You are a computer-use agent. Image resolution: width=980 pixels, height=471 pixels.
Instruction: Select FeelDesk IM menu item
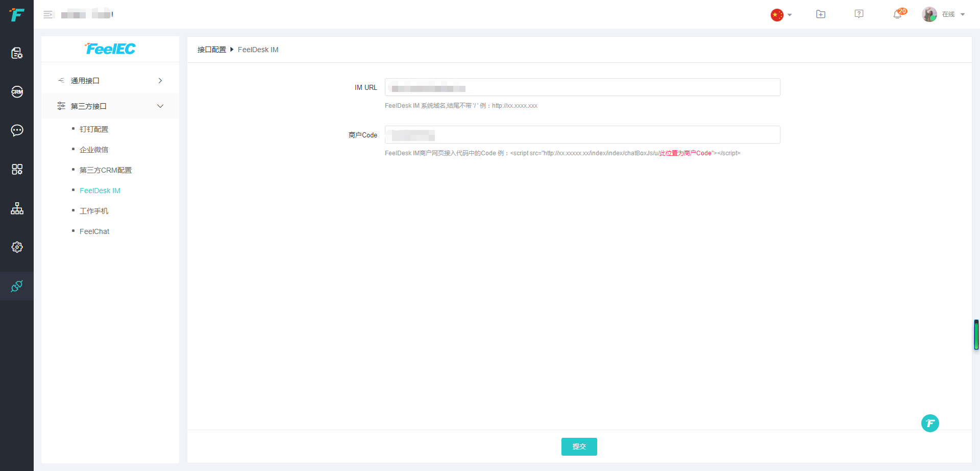click(x=100, y=191)
